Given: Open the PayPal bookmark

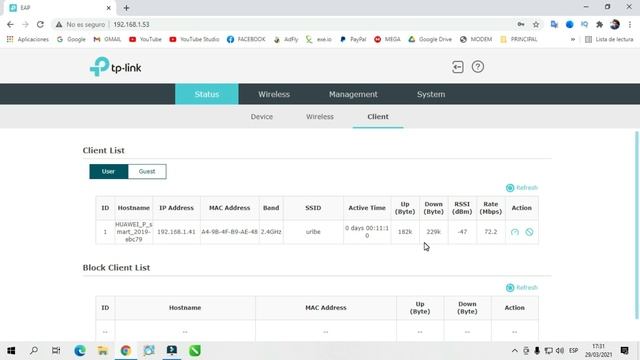Looking at the screenshot, I should point(353,40).
